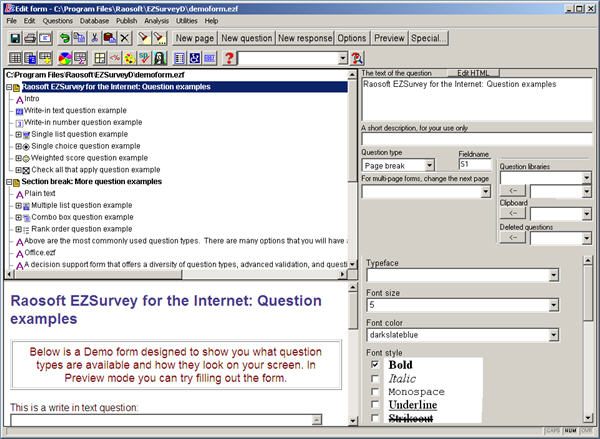
Task: Click the Cut scissors icon
Action: pos(95,38)
